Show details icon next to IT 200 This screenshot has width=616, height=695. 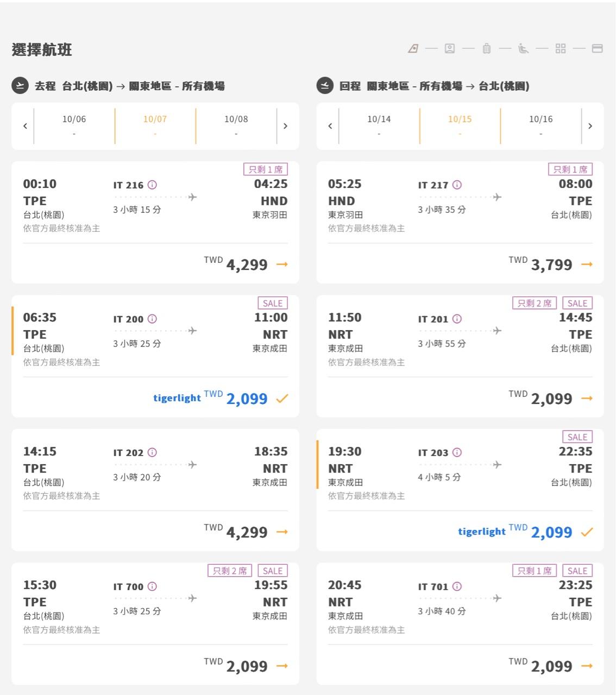click(152, 319)
